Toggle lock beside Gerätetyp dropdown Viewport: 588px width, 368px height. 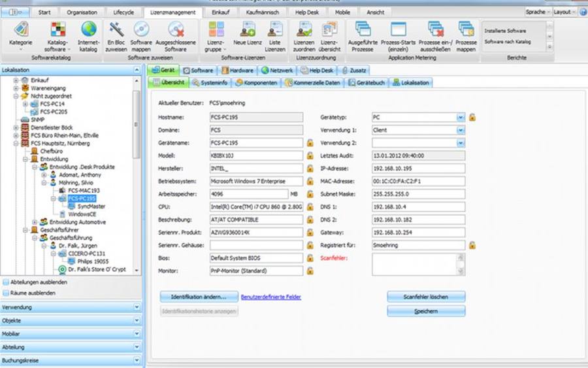click(472, 117)
